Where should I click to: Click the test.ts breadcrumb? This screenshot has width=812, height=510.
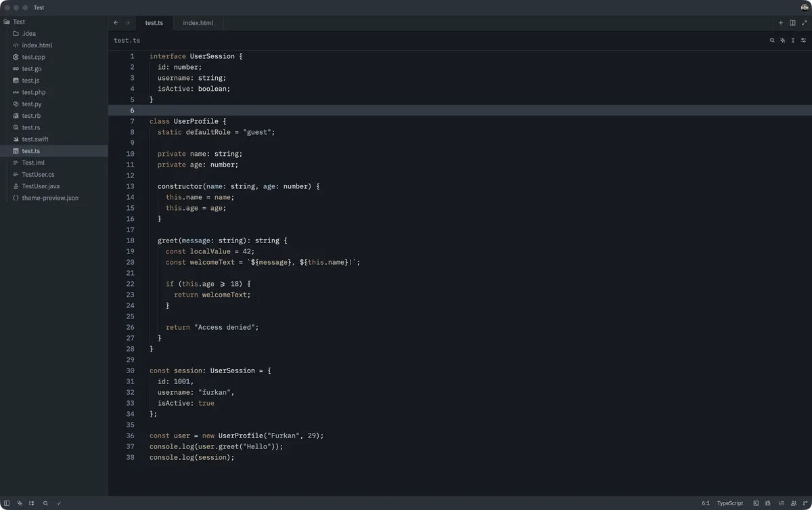[x=127, y=41]
